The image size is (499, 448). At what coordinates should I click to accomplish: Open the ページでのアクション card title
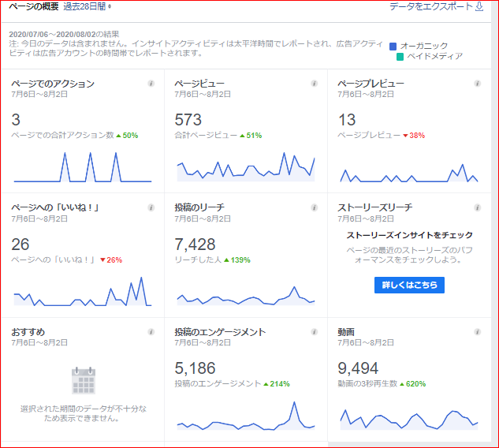click(53, 84)
